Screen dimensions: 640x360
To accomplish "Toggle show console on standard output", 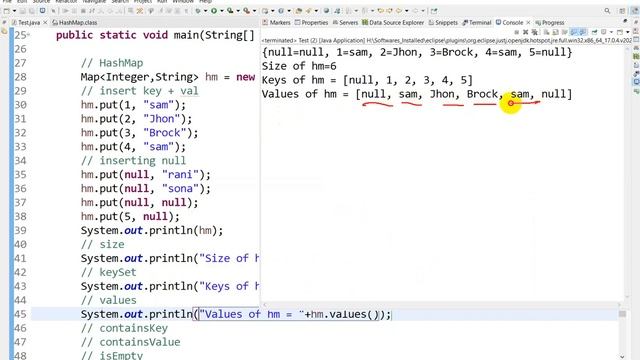I will coord(573,32).
